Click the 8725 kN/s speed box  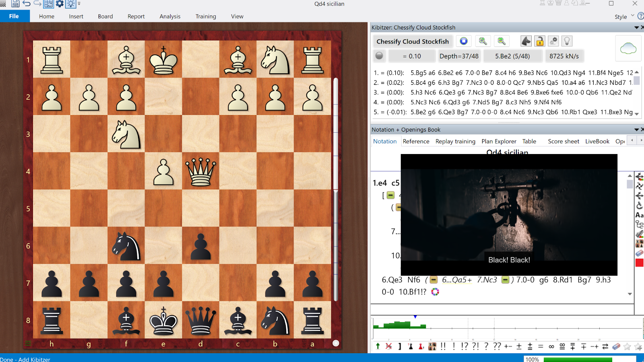tap(564, 56)
